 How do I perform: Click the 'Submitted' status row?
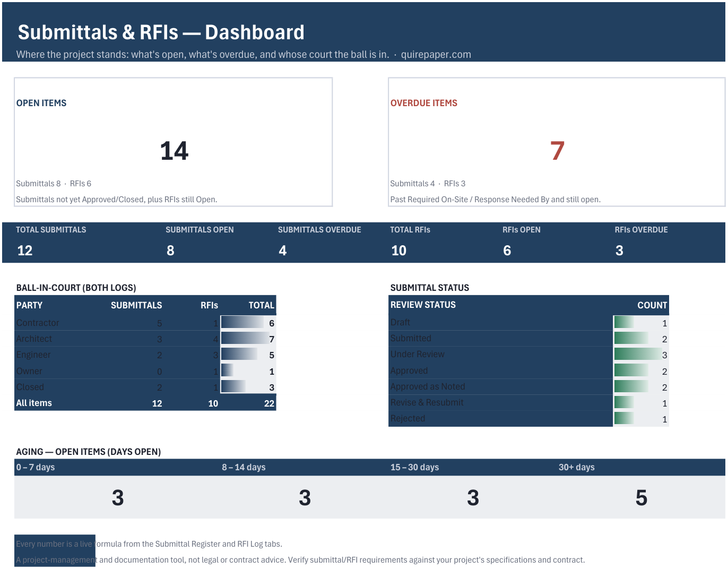[528, 338]
